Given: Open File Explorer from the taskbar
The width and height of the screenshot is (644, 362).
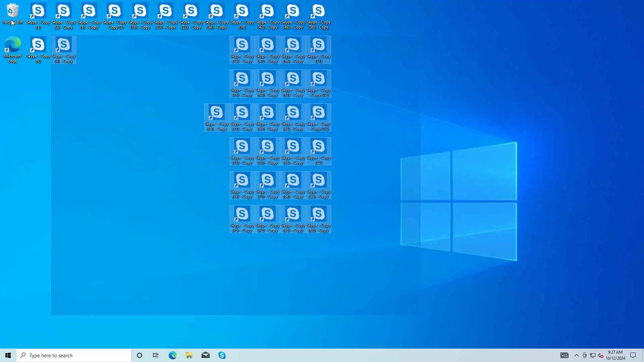Looking at the screenshot, I should tap(189, 355).
